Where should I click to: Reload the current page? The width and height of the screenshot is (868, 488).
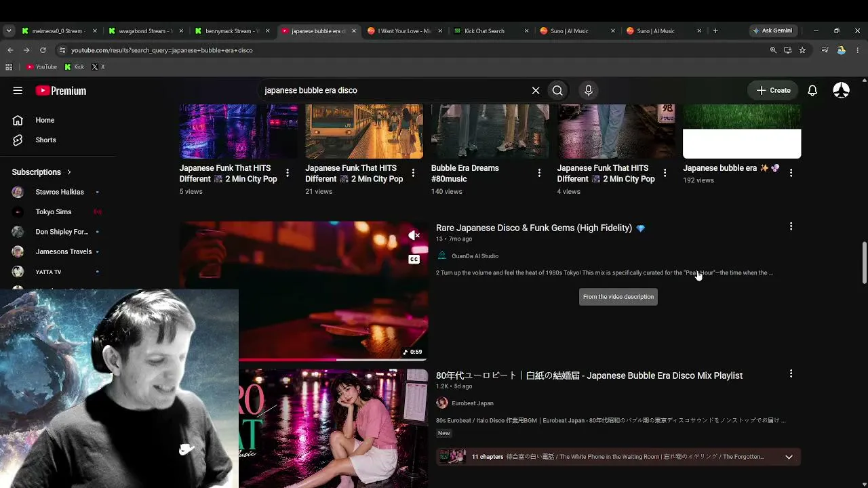[43, 50]
